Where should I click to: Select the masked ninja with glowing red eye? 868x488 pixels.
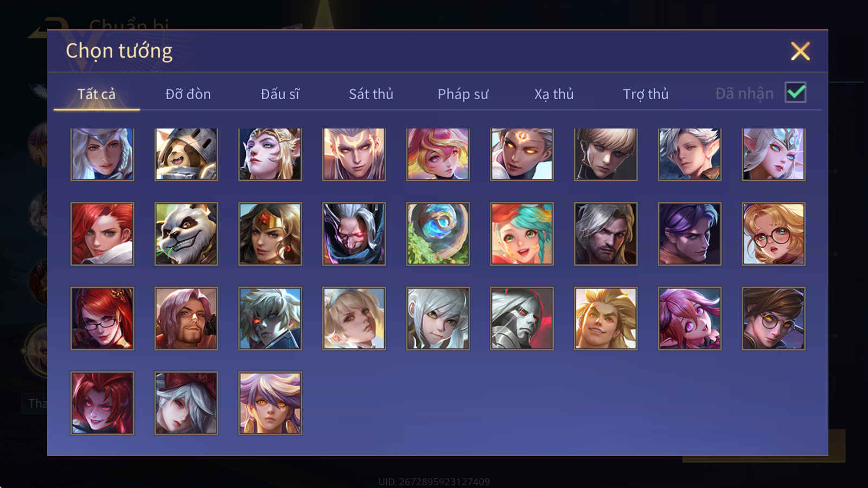354,234
